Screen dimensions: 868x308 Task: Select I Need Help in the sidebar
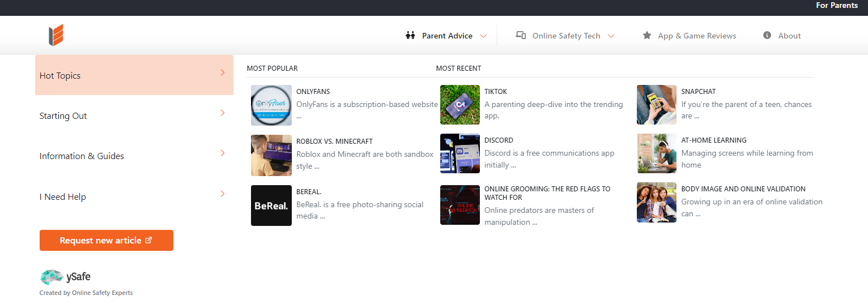click(134, 196)
